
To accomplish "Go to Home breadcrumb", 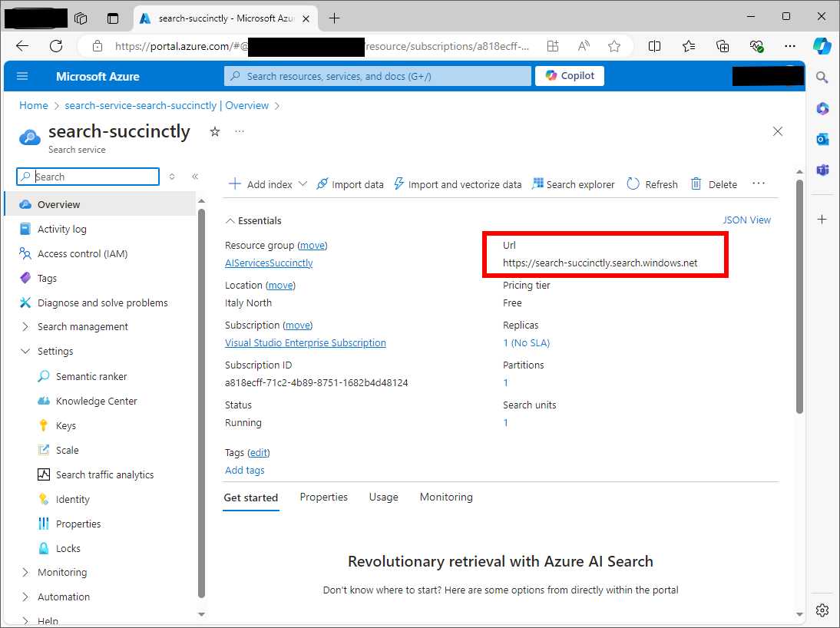I will (33, 105).
